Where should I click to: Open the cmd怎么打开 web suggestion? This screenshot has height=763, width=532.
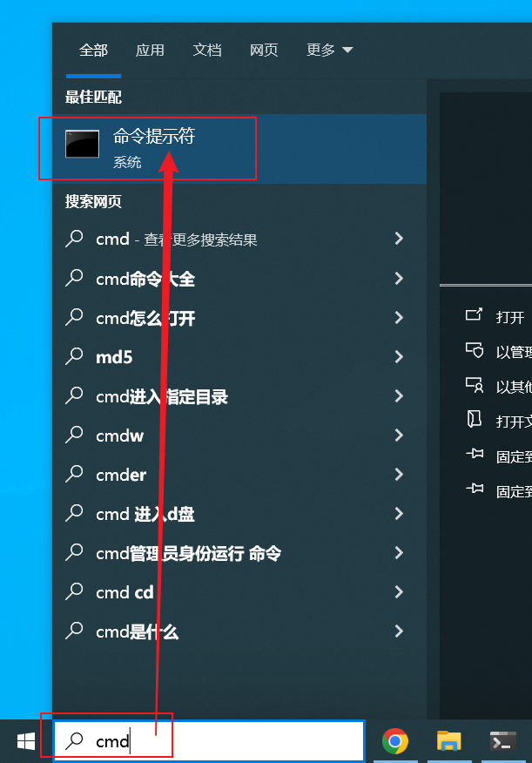239,318
